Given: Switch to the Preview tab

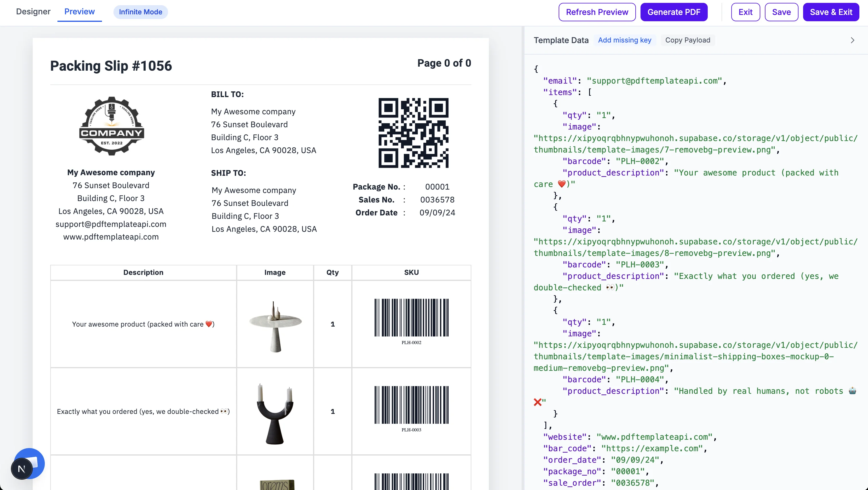Looking at the screenshot, I should coord(79,11).
